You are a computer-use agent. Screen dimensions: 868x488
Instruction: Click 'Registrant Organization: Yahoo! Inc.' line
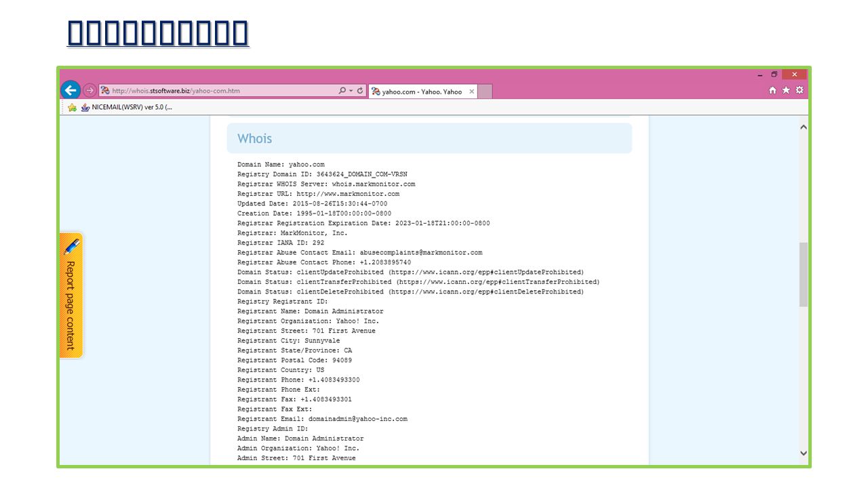pos(309,321)
